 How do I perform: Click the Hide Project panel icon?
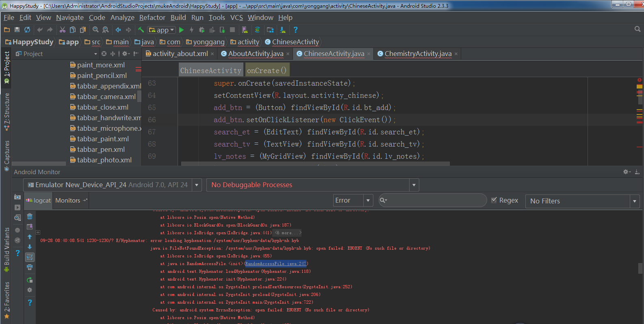[136, 54]
